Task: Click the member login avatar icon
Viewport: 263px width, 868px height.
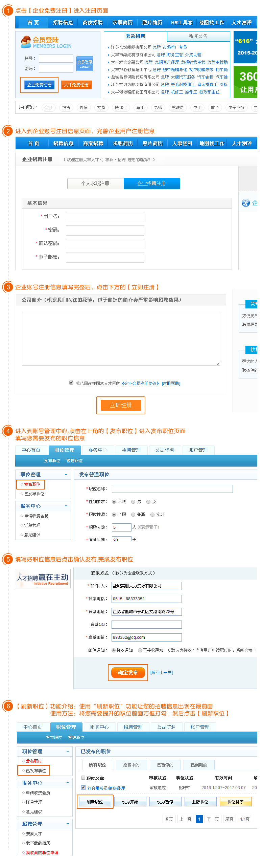Action: tap(26, 42)
